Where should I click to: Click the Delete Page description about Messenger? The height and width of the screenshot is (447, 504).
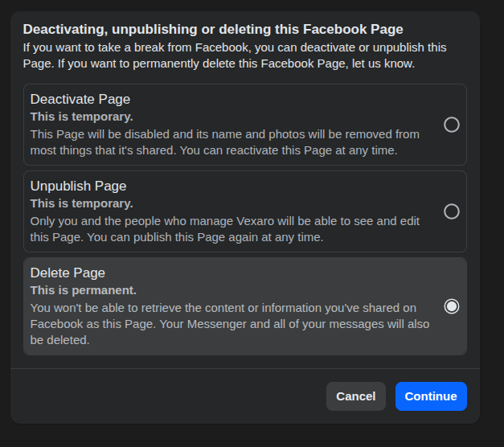click(x=229, y=324)
